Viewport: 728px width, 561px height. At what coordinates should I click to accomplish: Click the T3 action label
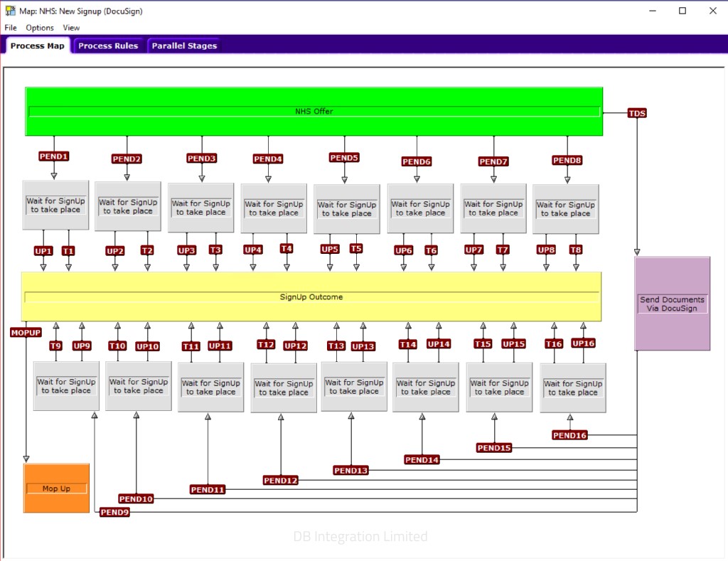pos(215,250)
